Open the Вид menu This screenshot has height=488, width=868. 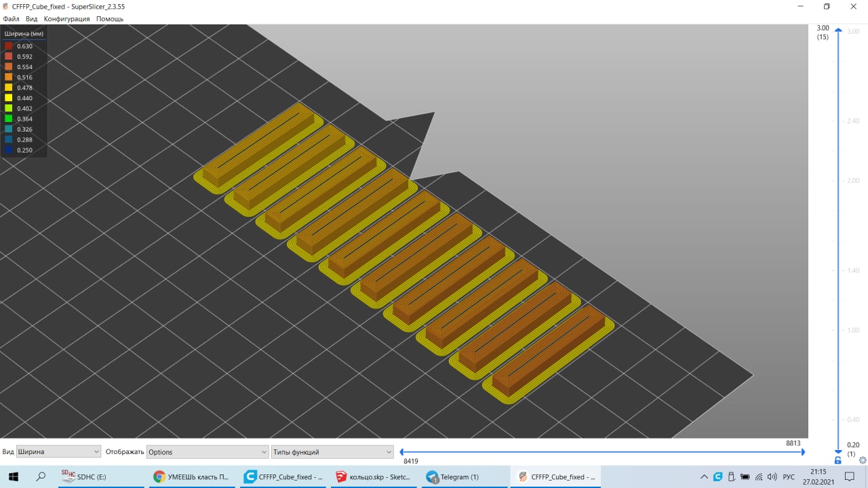[31, 19]
